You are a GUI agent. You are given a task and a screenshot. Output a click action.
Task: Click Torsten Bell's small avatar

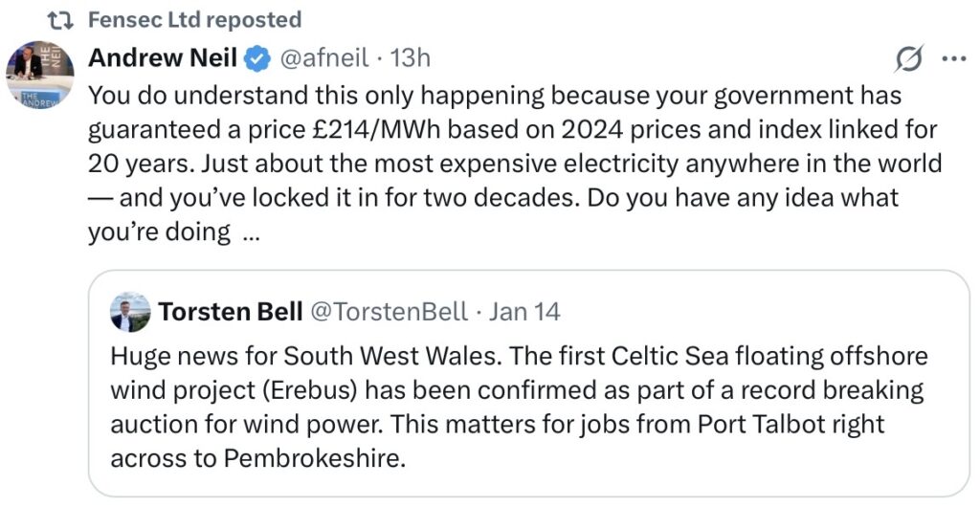(x=130, y=312)
